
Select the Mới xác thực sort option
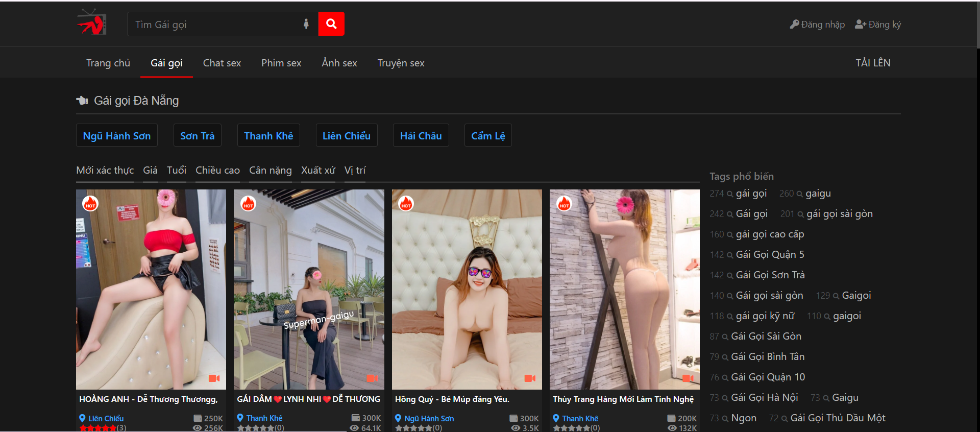click(105, 171)
